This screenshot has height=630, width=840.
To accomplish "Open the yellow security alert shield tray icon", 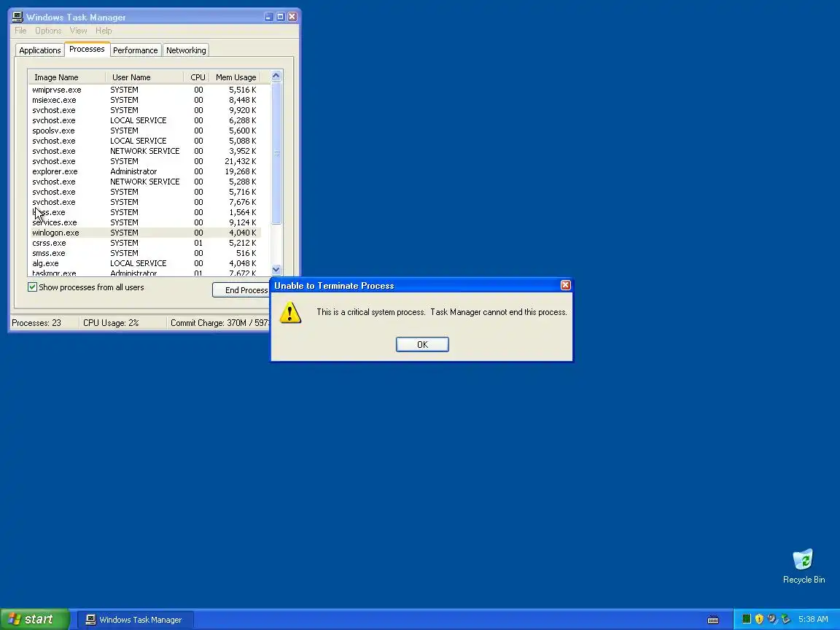I will (x=759, y=619).
